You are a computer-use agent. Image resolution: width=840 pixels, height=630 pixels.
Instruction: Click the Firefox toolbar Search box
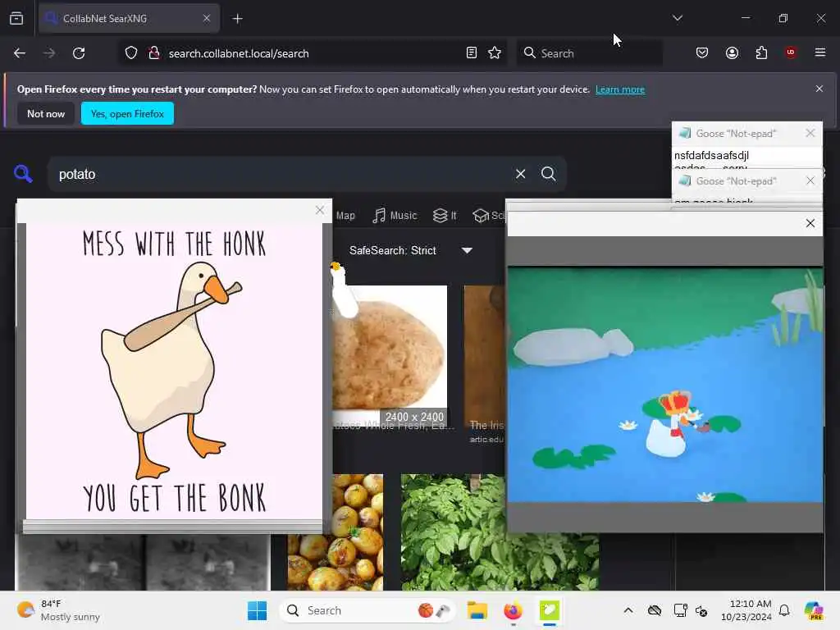pyautogui.click(x=589, y=53)
